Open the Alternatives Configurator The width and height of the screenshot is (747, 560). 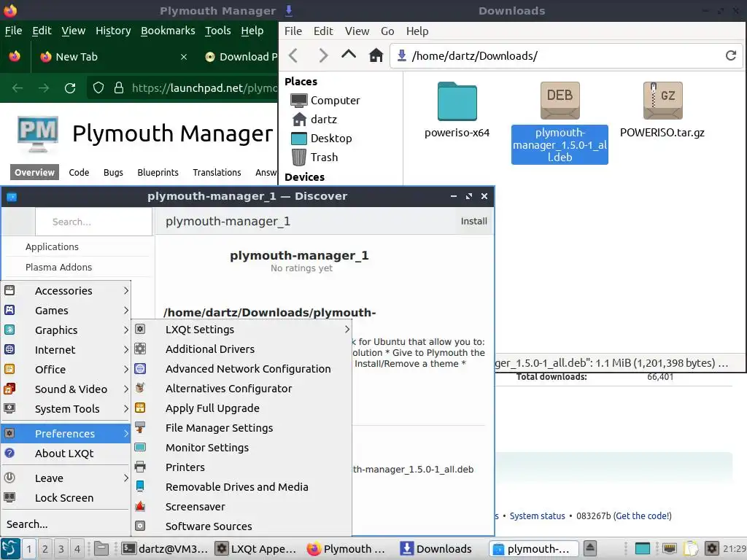(x=241, y=389)
